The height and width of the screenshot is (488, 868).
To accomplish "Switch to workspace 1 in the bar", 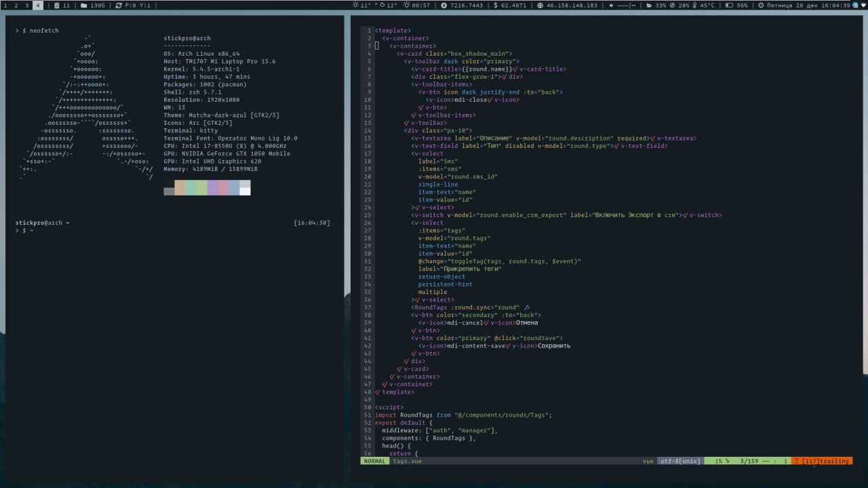I will (5, 5).
